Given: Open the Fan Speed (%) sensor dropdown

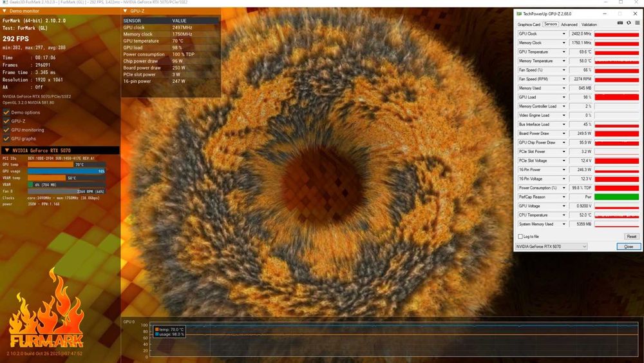Looking at the screenshot, I should [563, 70].
